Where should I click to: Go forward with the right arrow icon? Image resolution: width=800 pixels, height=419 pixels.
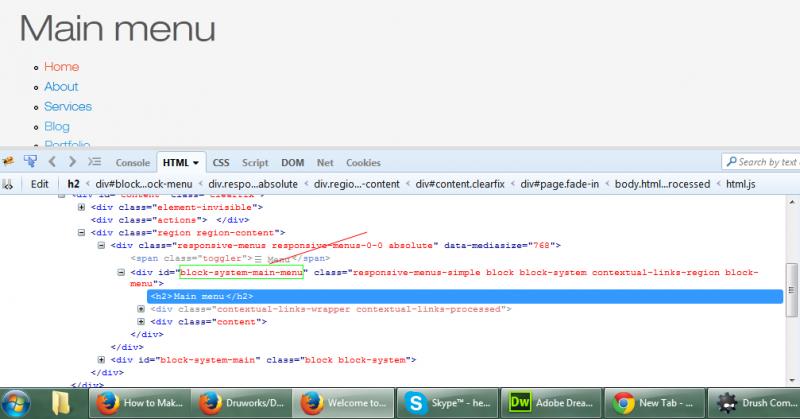pyautogui.click(x=72, y=162)
